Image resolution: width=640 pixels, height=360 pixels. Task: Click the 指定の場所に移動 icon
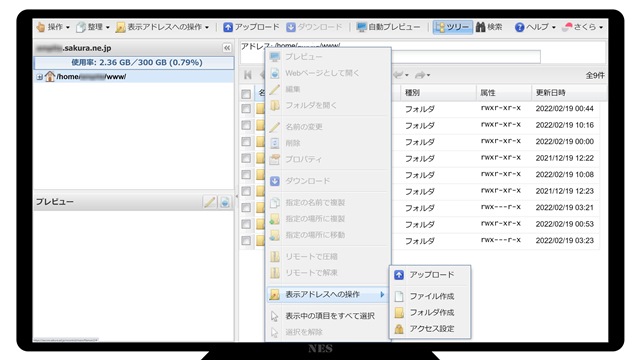coord(275,235)
